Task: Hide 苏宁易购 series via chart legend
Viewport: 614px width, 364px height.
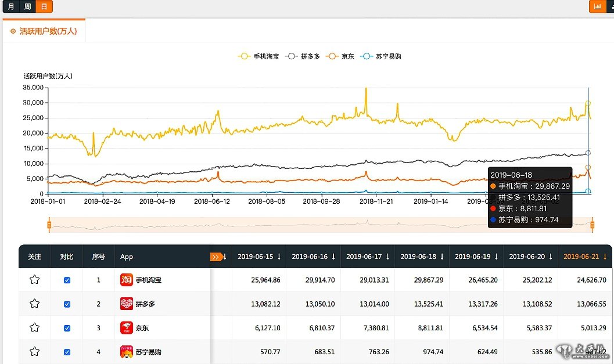Action: pyautogui.click(x=381, y=56)
